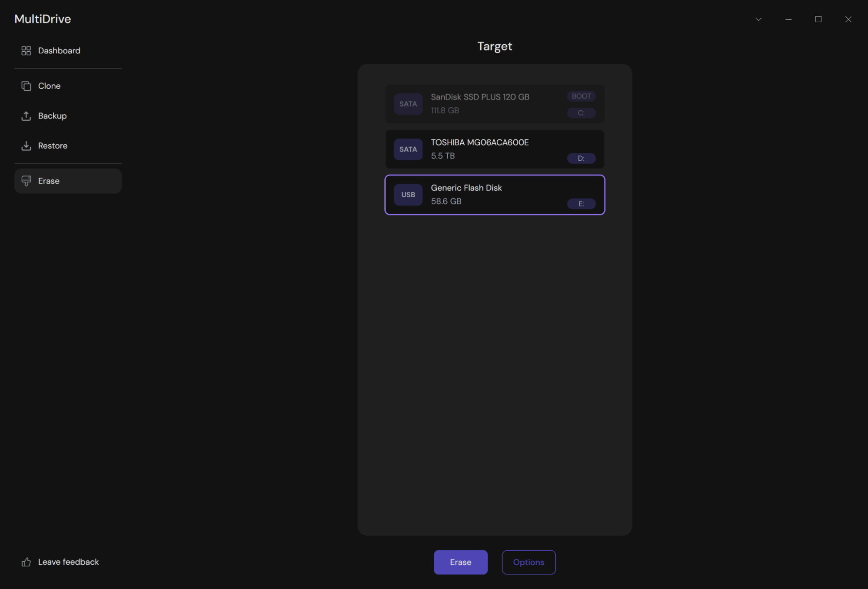This screenshot has width=868, height=589.
Task: Click the SATA badge on TOSHIBA drive
Action: click(408, 149)
